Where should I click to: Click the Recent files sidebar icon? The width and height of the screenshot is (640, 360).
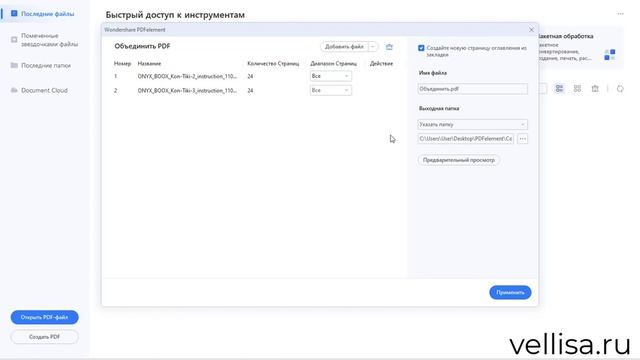pyautogui.click(x=14, y=13)
